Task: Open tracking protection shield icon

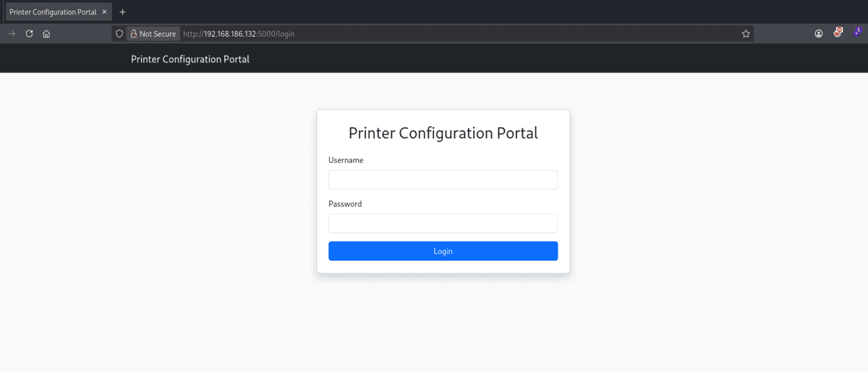Action: (x=119, y=33)
